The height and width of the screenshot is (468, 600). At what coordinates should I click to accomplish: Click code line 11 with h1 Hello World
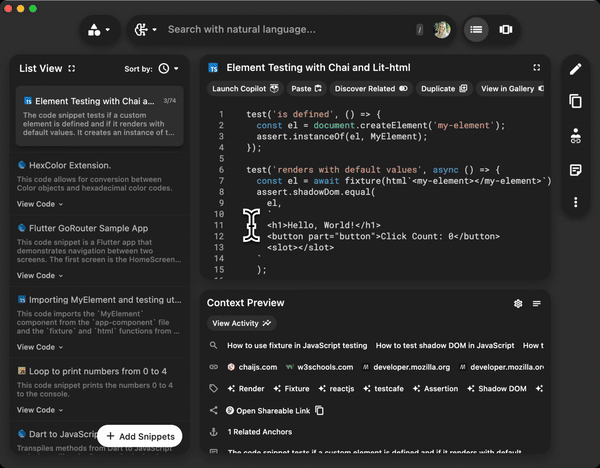pos(324,225)
